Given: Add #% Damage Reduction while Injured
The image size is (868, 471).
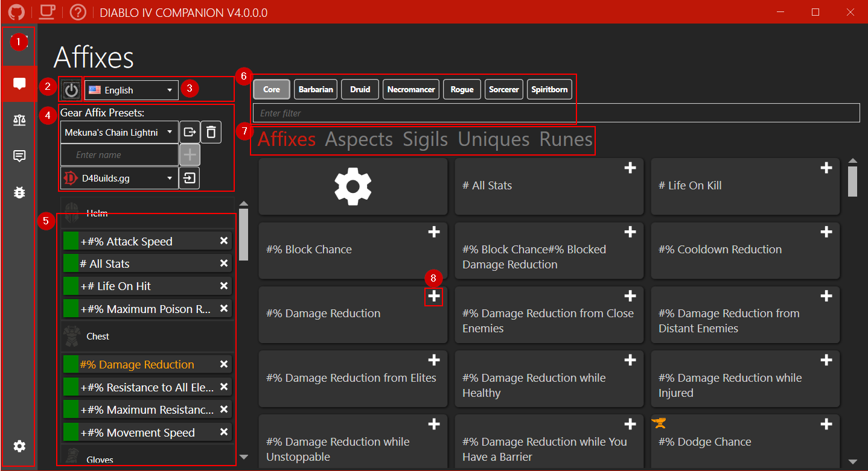Looking at the screenshot, I should click(x=826, y=360).
